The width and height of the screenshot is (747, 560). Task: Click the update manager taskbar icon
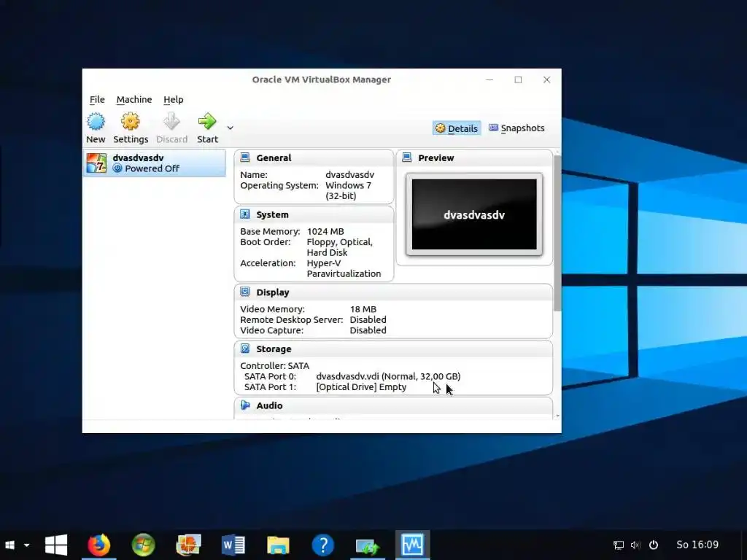[x=368, y=546]
